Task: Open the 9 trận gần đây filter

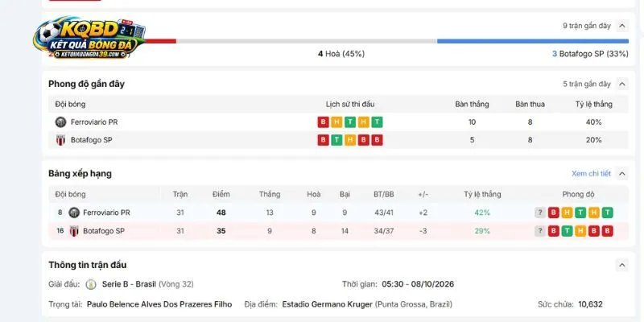Action: (587, 26)
